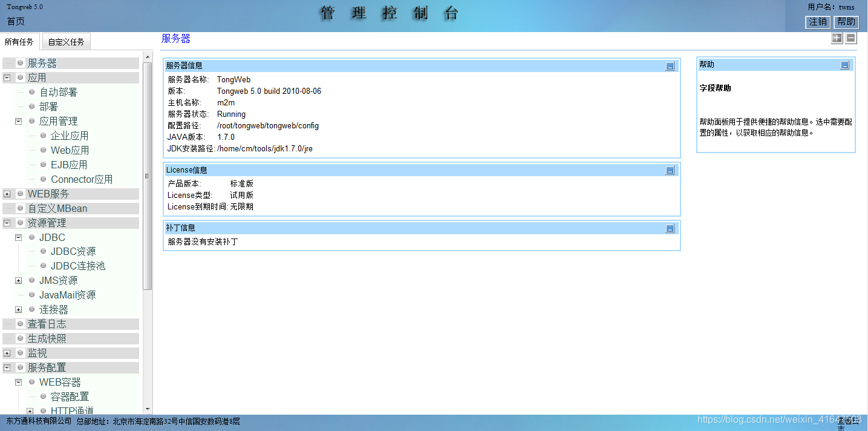Open the 服务器 breadcrumb link
868x431 pixels.
coord(176,38)
